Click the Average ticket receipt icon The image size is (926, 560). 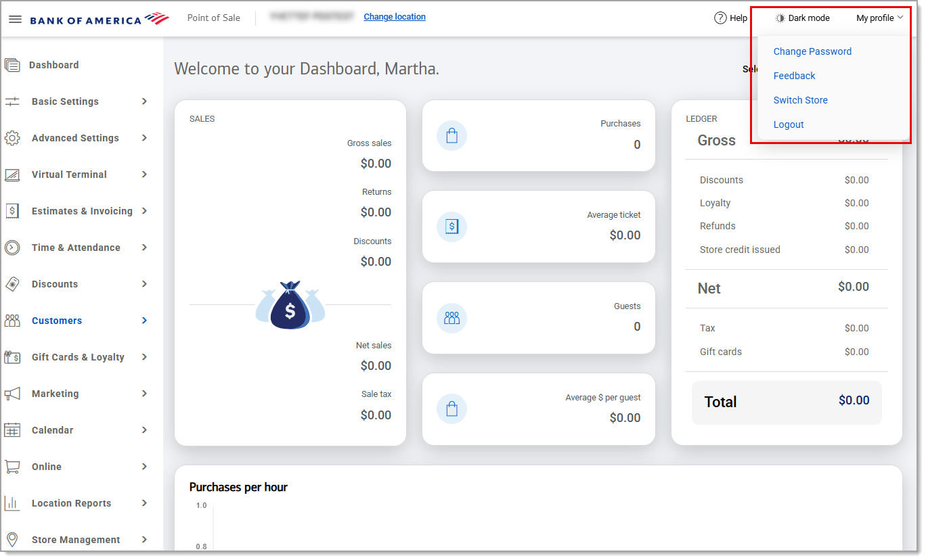(x=451, y=227)
